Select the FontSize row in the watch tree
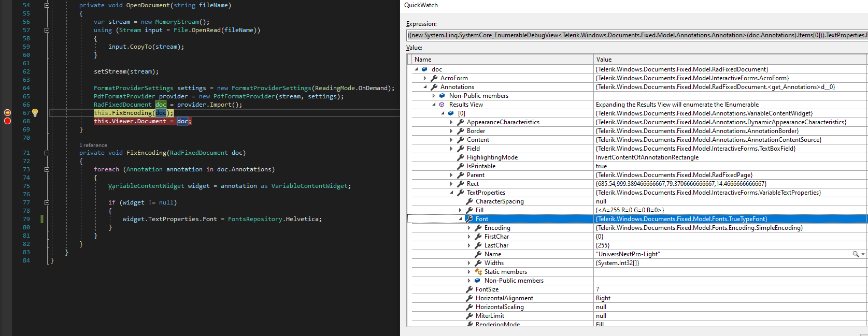Viewport: 868px width, 336px height. [x=487, y=289]
